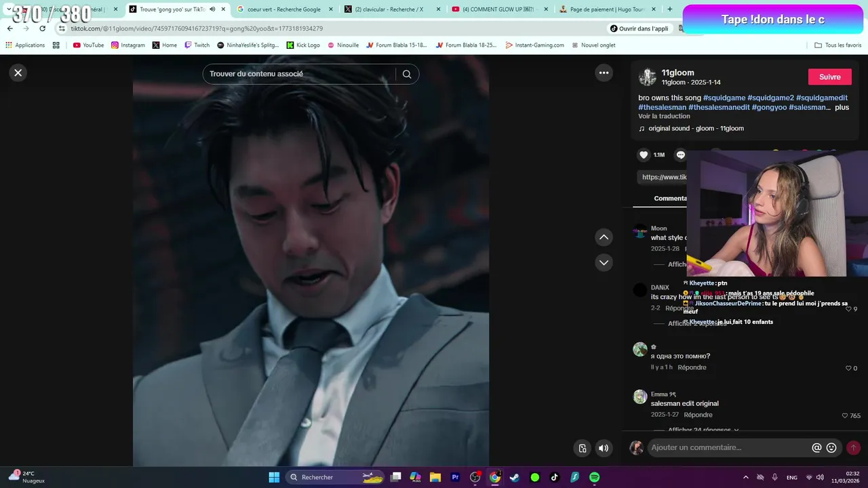The image size is (868, 488).
Task: Click the taskbar Rechercher search box
Action: 336,477
